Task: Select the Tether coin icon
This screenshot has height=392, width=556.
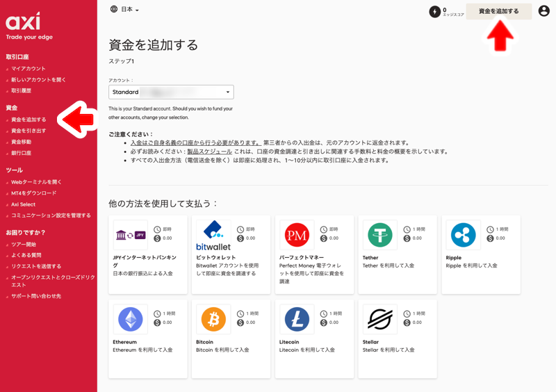Action: tap(379, 235)
